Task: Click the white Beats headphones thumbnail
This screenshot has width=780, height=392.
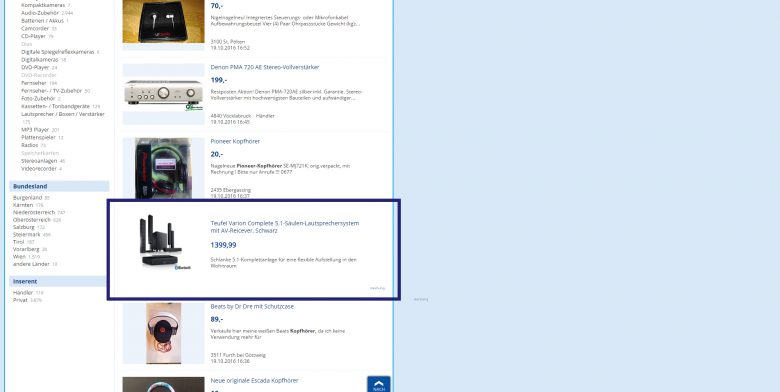Action: [x=164, y=333]
